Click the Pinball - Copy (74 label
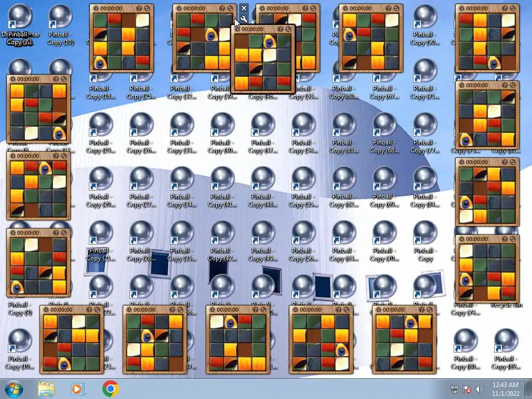 [x=465, y=309]
